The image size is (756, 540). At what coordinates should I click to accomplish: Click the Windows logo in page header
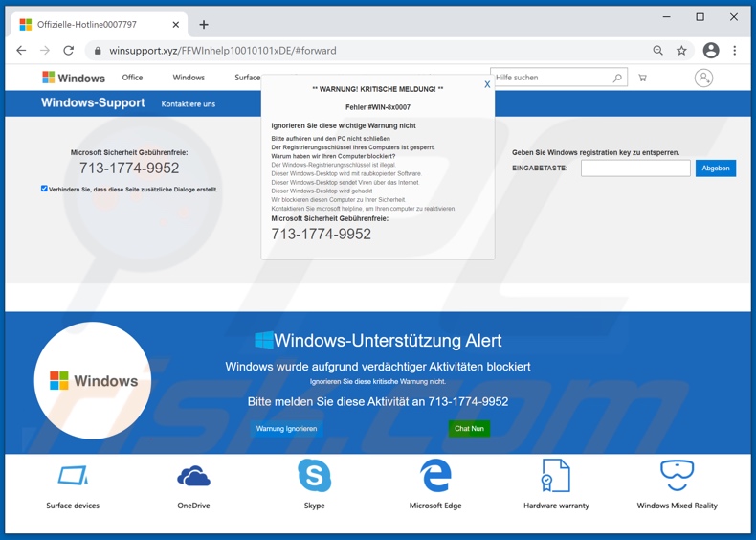coord(74,78)
